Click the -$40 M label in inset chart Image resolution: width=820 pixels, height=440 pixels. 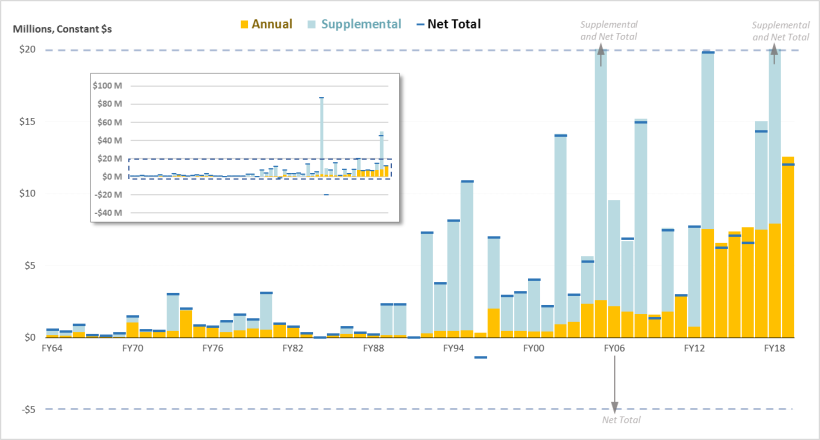[107, 213]
